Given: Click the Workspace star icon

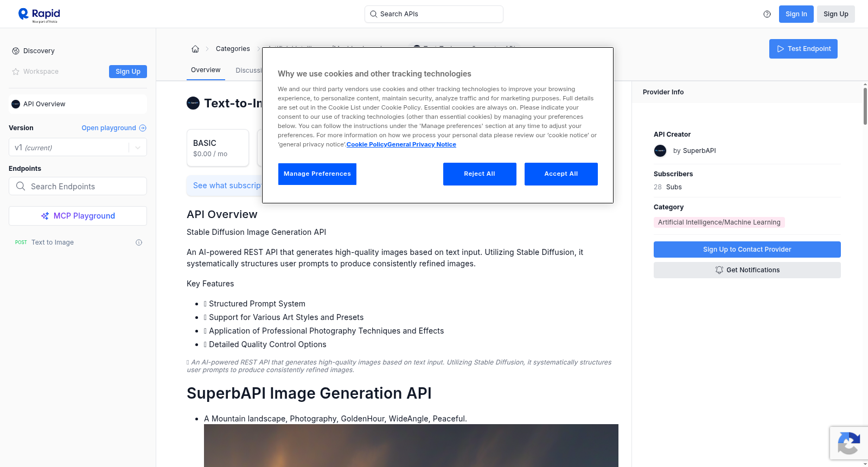Looking at the screenshot, I should 16,72.
